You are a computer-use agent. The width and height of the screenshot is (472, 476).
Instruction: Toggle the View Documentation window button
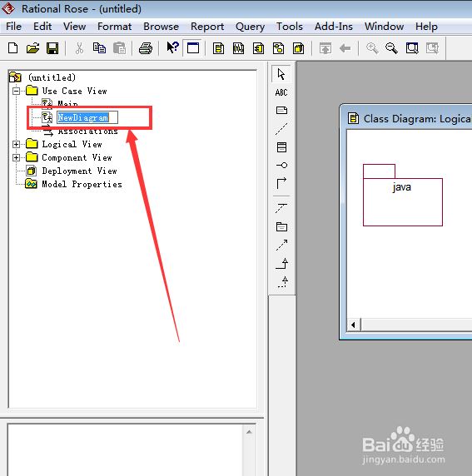[x=193, y=48]
